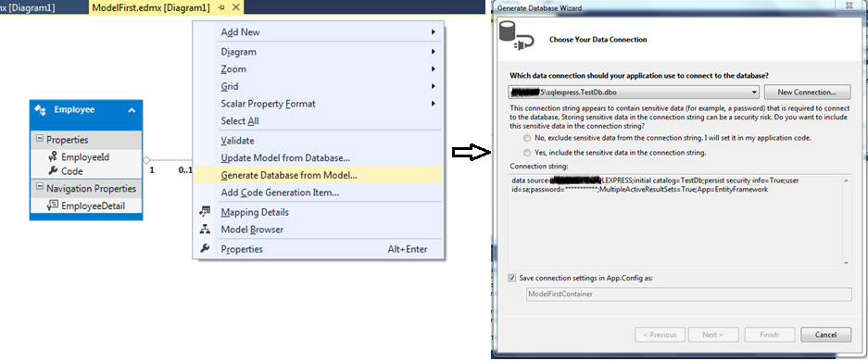
Task: Pin the ModelFirst.edmx tab
Action: coord(221,7)
